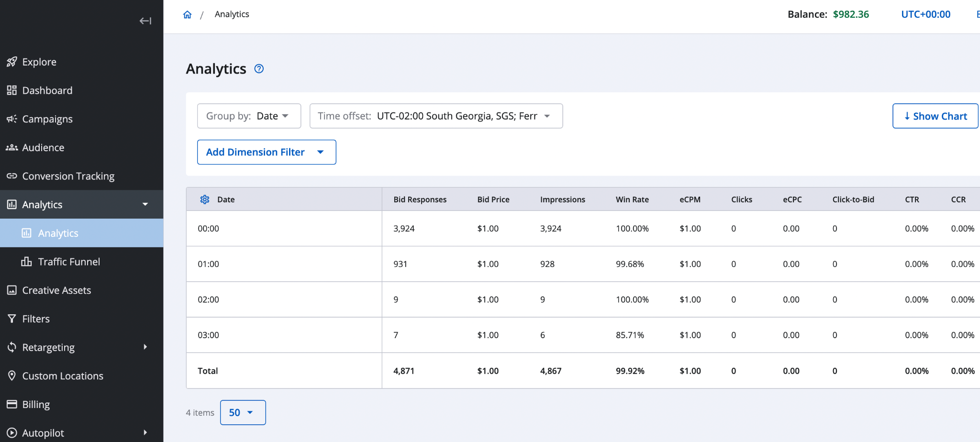Viewport: 980px width, 442px height.
Task: Expand the Retargeting submenu arrow
Action: [x=145, y=347]
